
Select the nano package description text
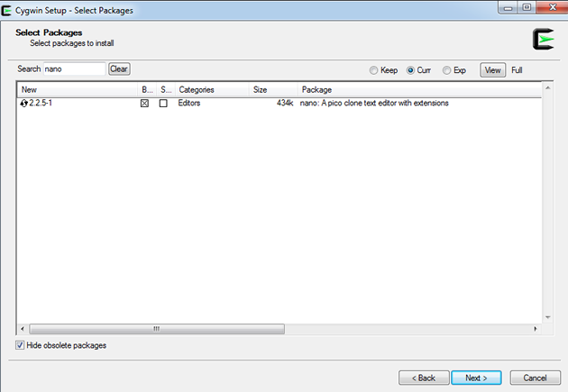pyautogui.click(x=374, y=103)
